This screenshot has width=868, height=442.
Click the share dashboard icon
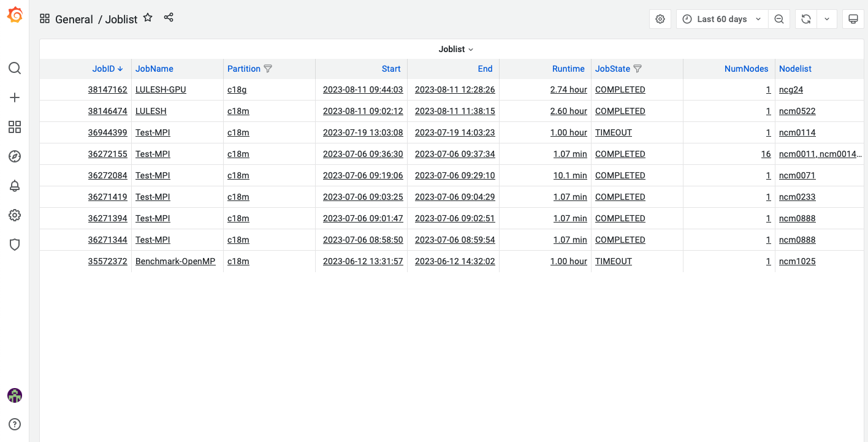click(169, 18)
